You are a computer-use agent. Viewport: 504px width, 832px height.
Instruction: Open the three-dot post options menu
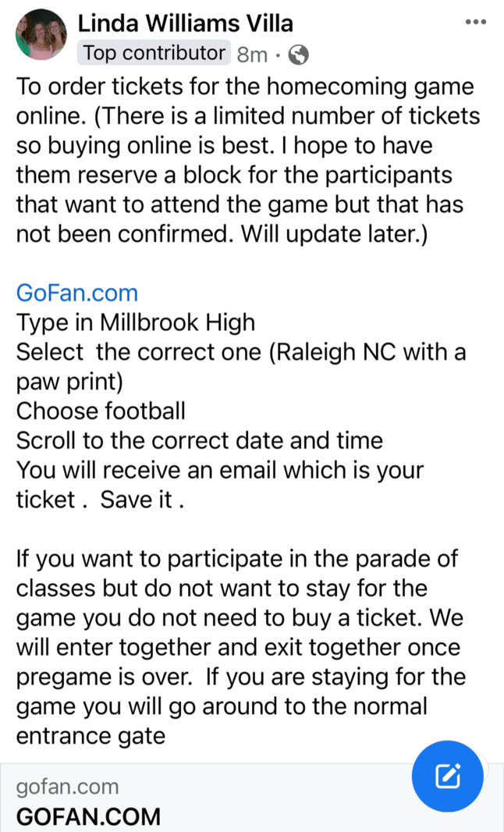475,23
